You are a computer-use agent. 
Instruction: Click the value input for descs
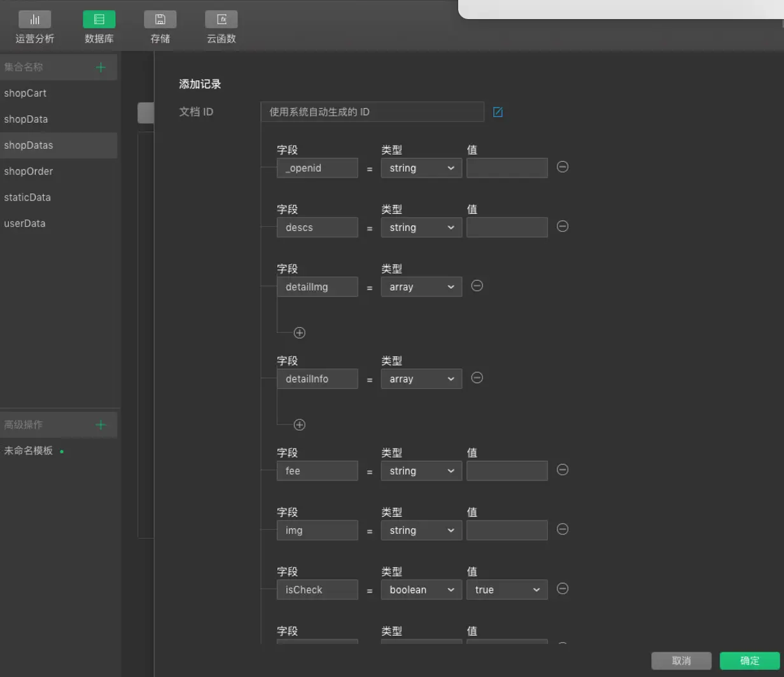click(507, 227)
